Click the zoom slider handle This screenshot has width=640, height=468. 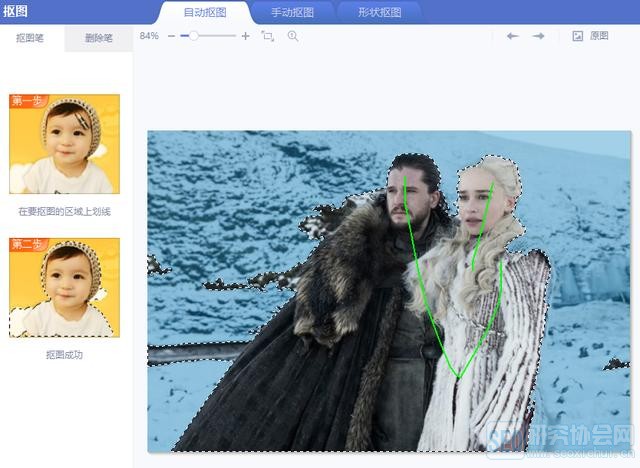193,36
